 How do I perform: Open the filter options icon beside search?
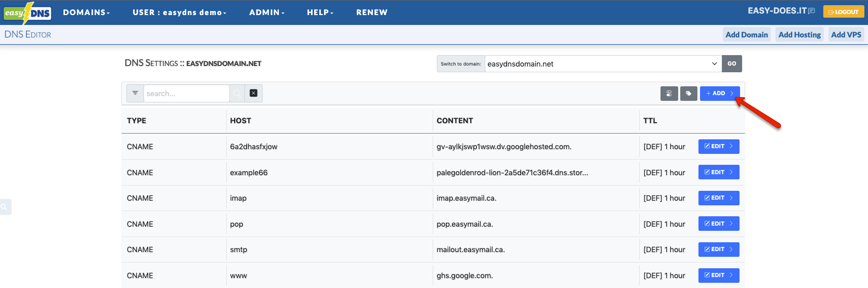pos(135,93)
